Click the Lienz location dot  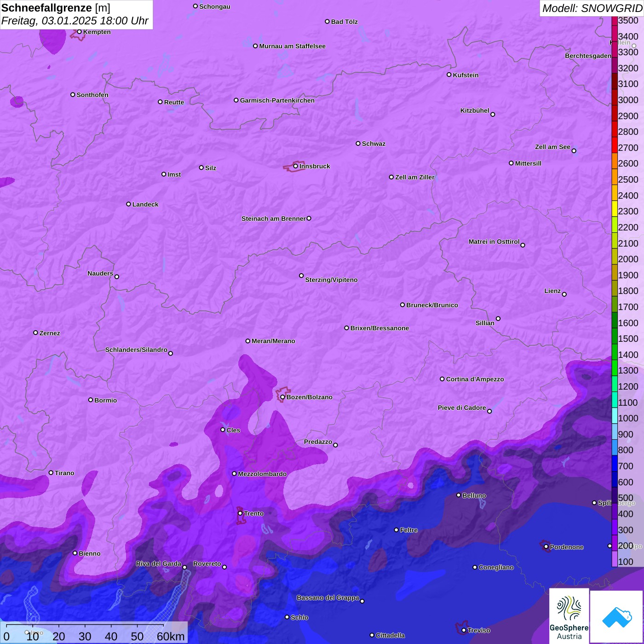click(564, 294)
